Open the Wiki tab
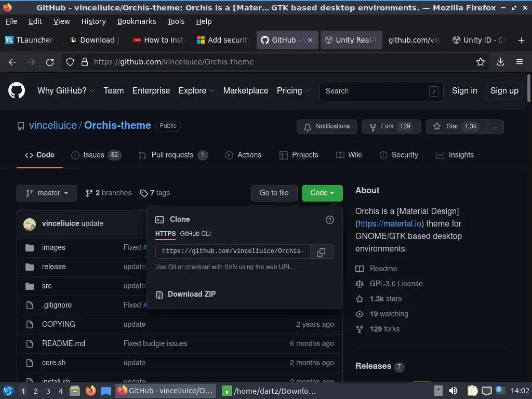 click(x=349, y=155)
